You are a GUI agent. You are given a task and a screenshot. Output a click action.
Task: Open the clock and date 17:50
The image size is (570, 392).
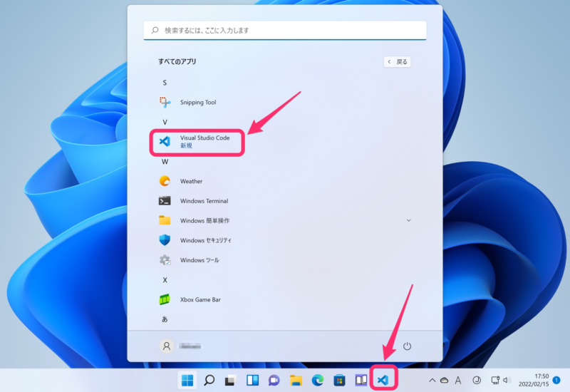(533, 380)
